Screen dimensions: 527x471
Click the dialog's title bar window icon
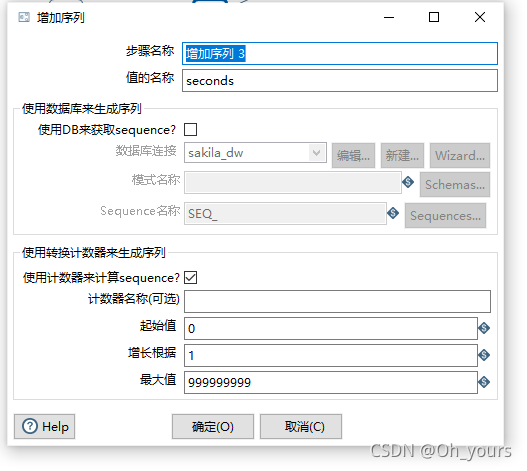[x=24, y=17]
